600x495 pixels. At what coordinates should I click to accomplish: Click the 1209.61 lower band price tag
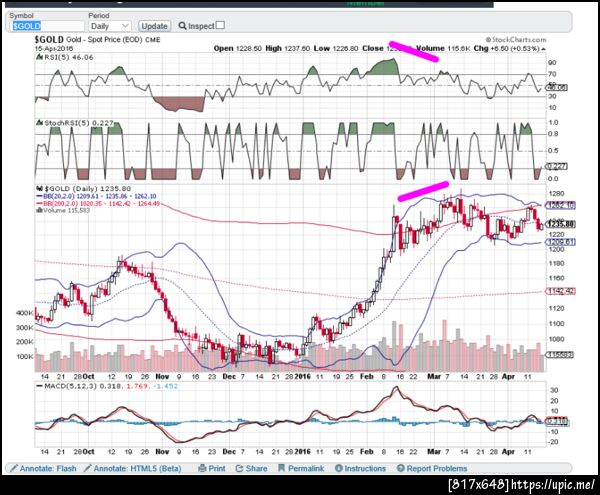(561, 242)
